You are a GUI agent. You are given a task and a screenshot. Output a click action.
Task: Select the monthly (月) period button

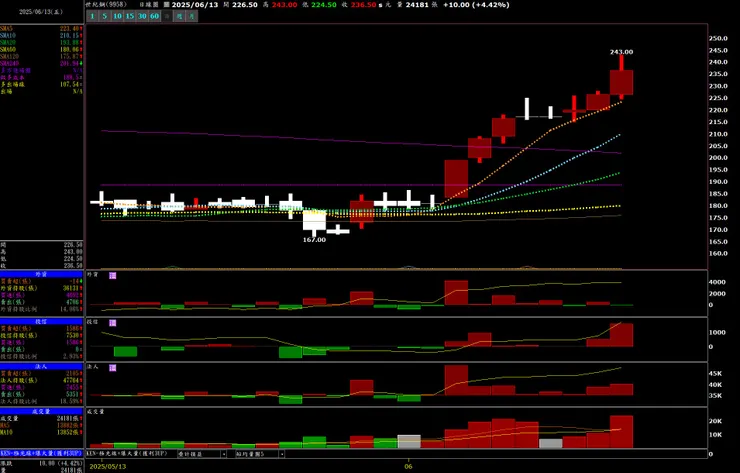click(192, 16)
